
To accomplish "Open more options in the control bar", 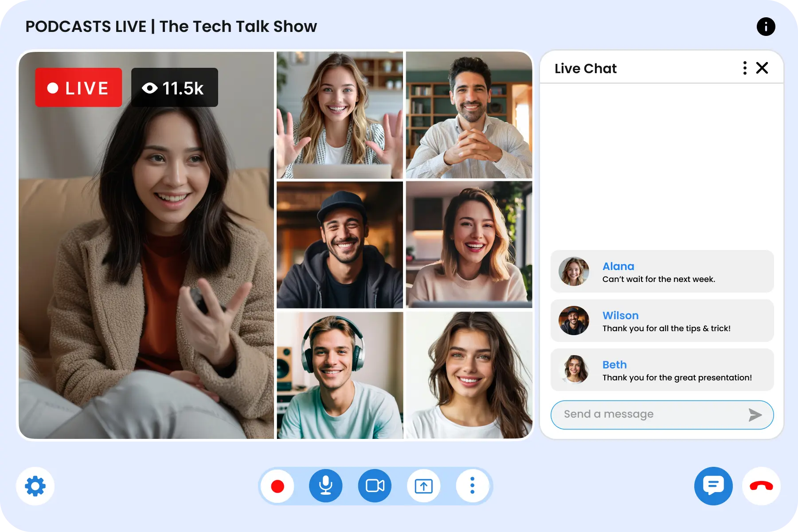I will tap(472, 486).
